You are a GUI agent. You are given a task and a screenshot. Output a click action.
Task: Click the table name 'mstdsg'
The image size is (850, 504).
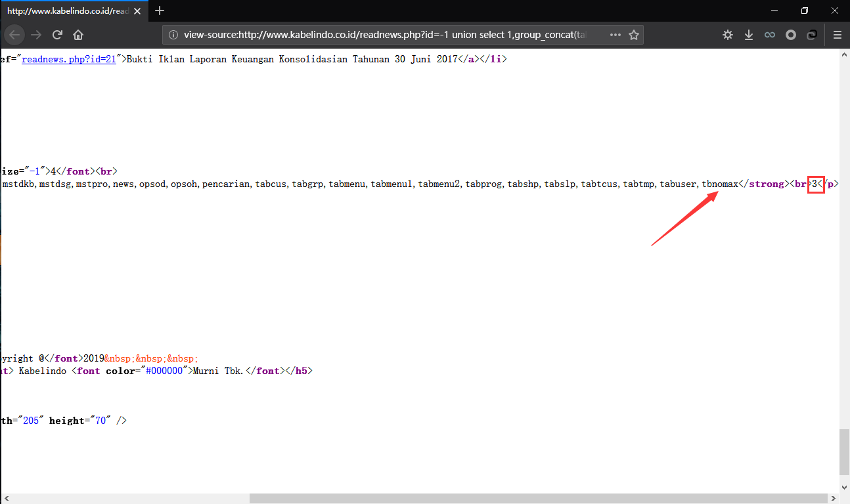coord(55,184)
